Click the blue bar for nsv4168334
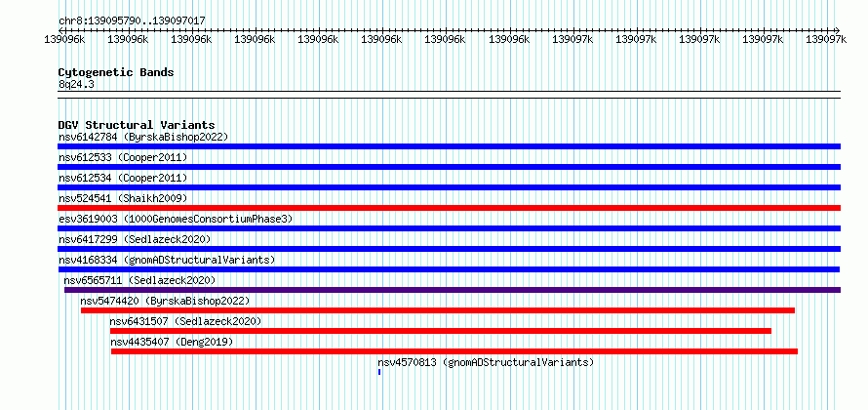Image resolution: width=868 pixels, height=410 pixels. [x=449, y=269]
